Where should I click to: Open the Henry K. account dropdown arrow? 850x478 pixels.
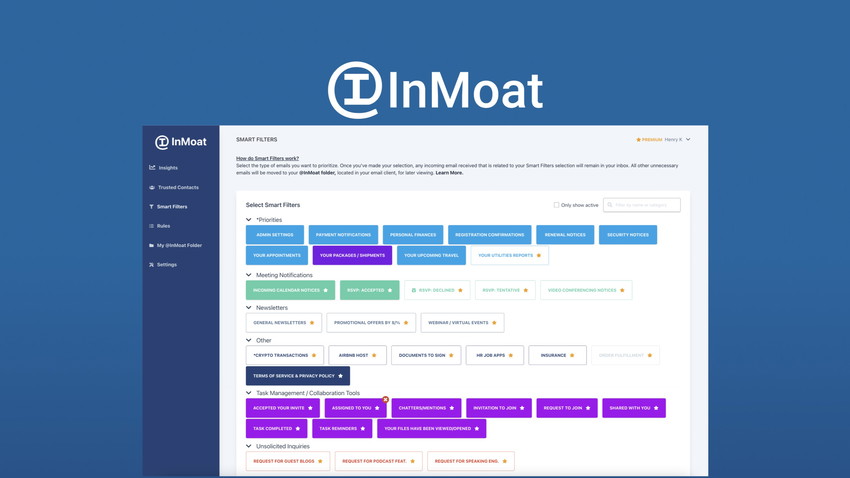(688, 139)
